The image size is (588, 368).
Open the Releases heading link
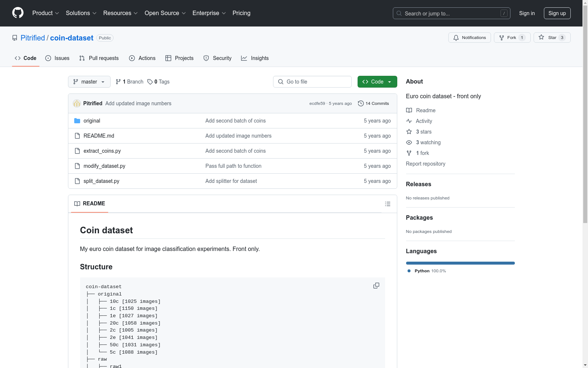point(419,184)
